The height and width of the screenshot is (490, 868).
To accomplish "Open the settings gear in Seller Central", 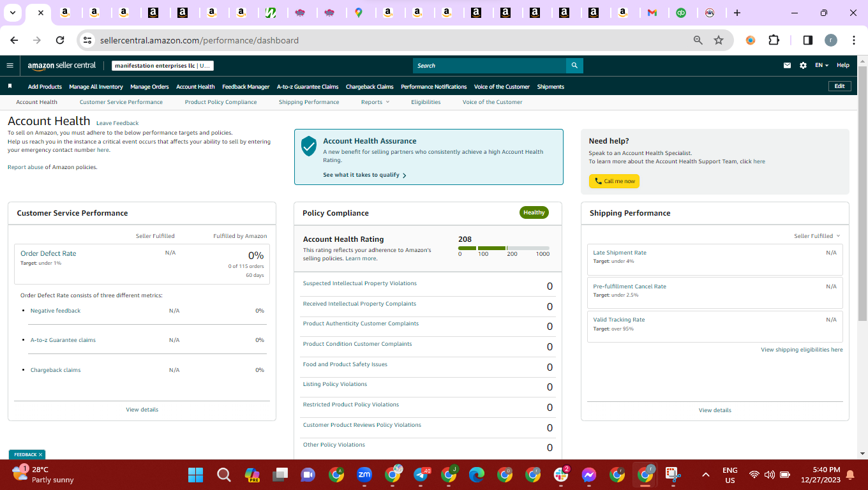I will coord(803,65).
